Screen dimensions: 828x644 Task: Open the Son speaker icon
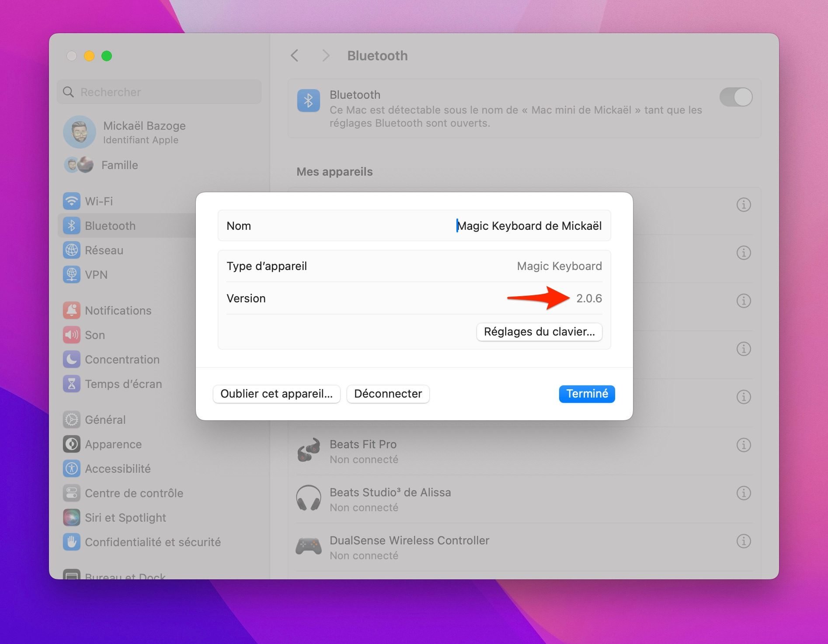[72, 335]
